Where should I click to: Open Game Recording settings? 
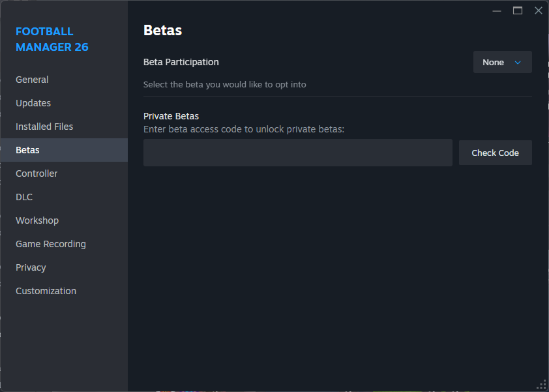(x=51, y=244)
